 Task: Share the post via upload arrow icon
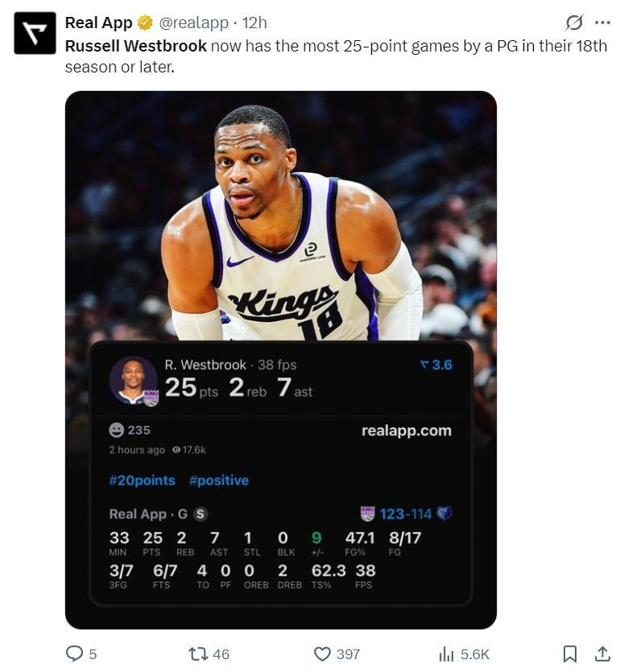[x=601, y=653]
